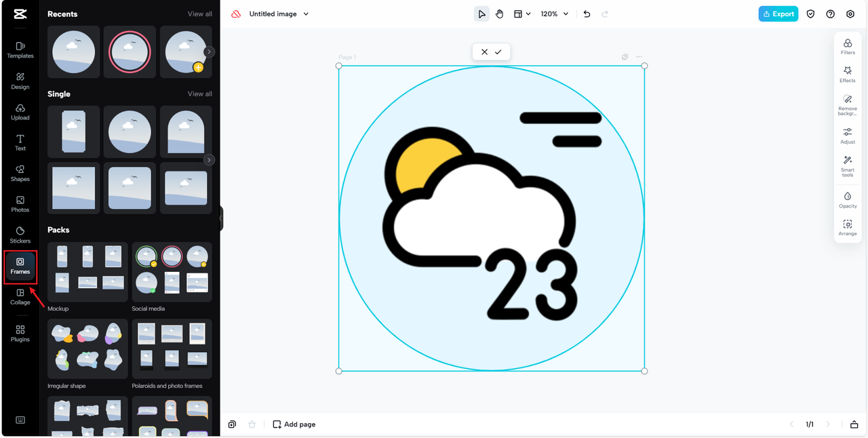868x438 pixels.
Task: Open the Upload panel
Action: 20,112
